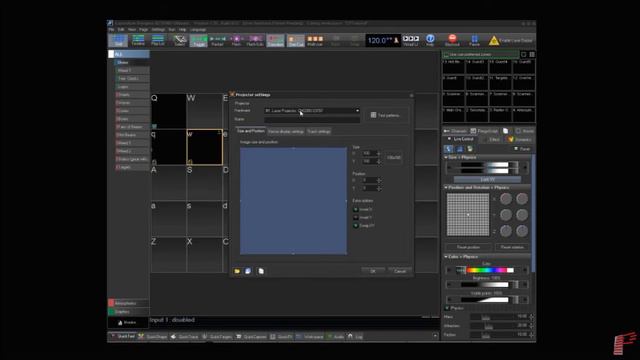Increase Position X spinner value
Viewport: 640px width, 360px height.
click(x=379, y=179)
